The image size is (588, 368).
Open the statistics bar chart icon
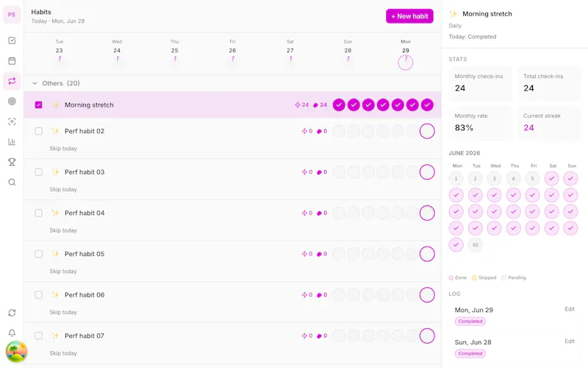tap(12, 142)
